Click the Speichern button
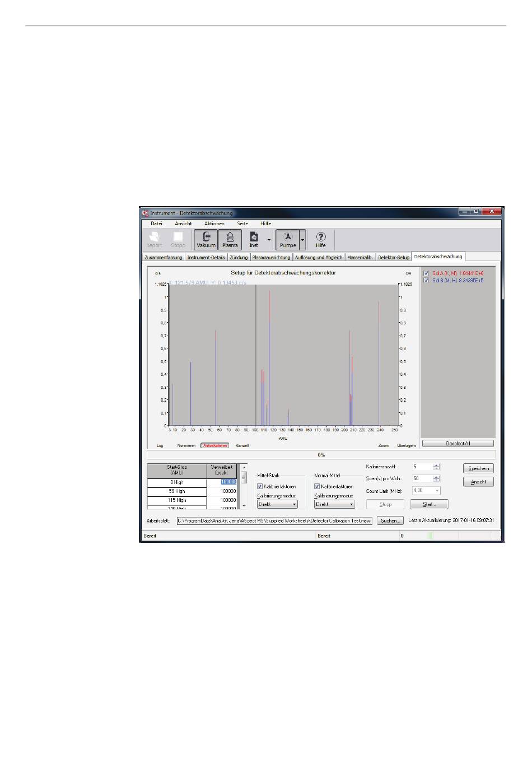 click(478, 468)
